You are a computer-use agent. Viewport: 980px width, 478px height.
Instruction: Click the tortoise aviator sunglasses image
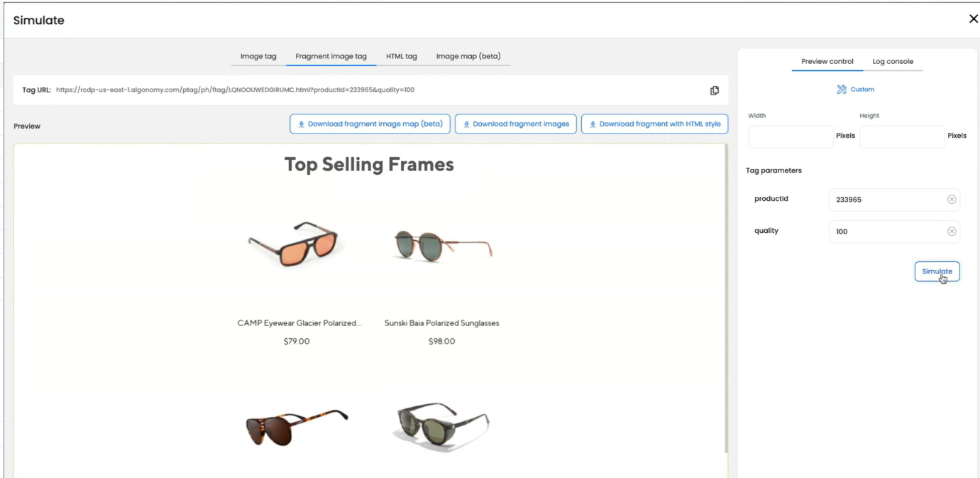(297, 426)
